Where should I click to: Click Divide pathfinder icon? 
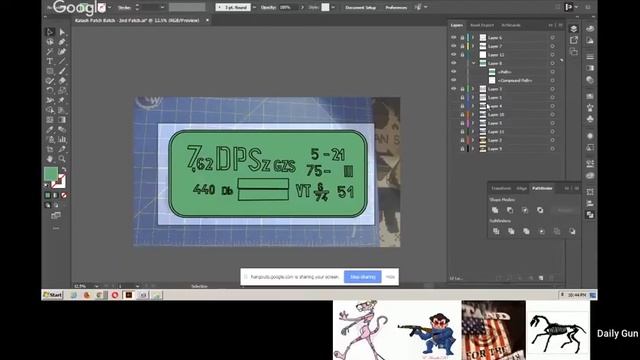tap(496, 231)
